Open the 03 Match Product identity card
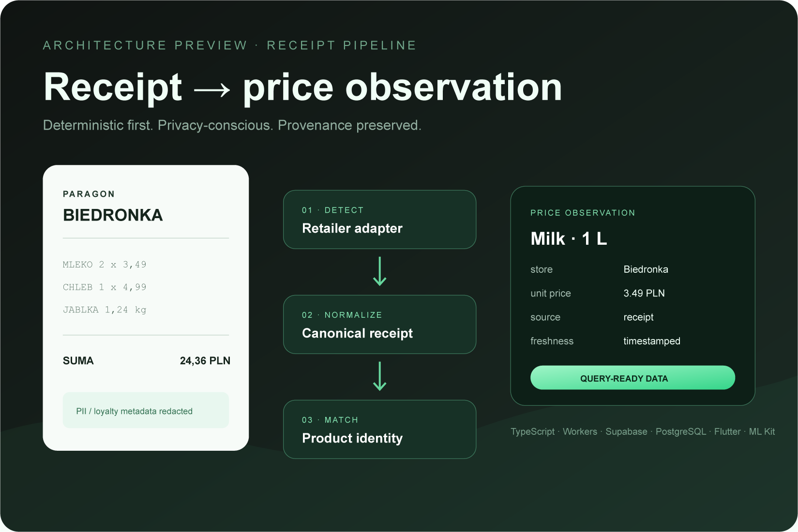 380,429
